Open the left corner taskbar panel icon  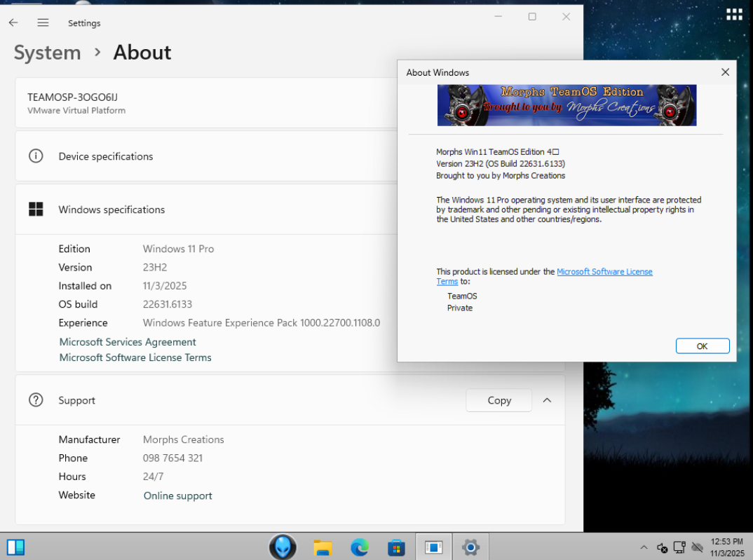[15, 547]
